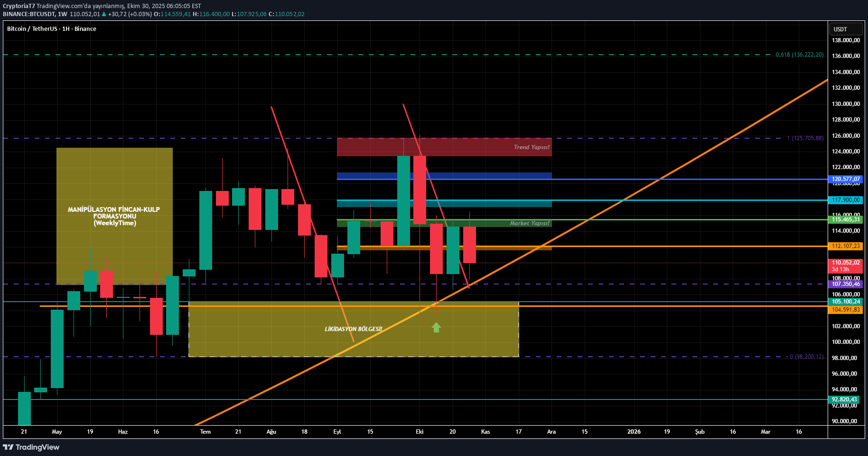The image size is (868, 456).
Task: Click the TradingView logo at bottom left
Action: pos(31,447)
